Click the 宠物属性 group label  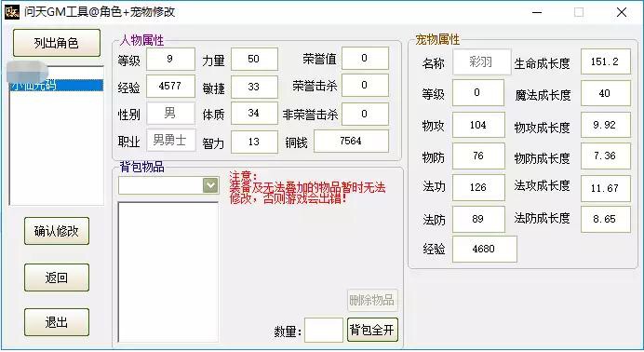[x=437, y=39]
